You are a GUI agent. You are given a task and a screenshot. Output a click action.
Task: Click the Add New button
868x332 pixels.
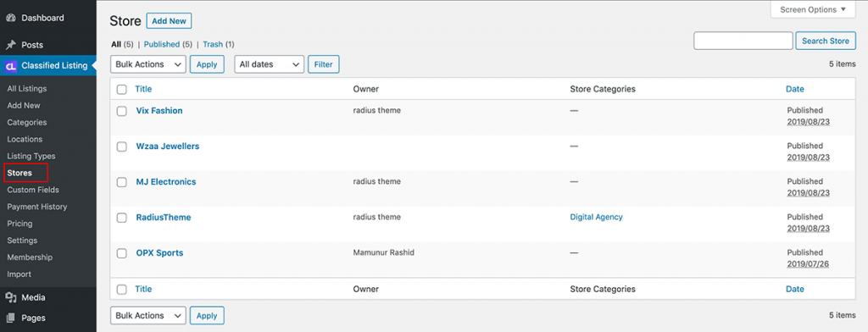pos(169,21)
